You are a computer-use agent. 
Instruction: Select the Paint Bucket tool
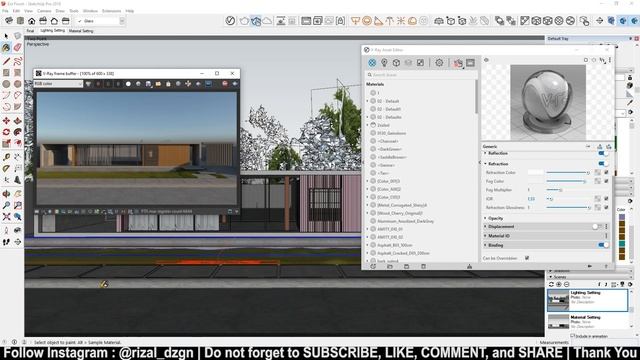click(6, 48)
